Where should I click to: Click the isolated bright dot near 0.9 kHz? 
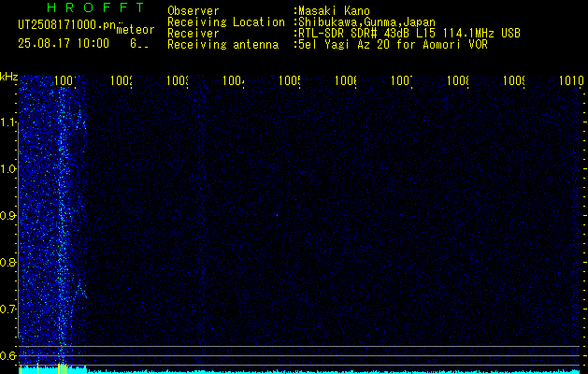tap(277, 215)
